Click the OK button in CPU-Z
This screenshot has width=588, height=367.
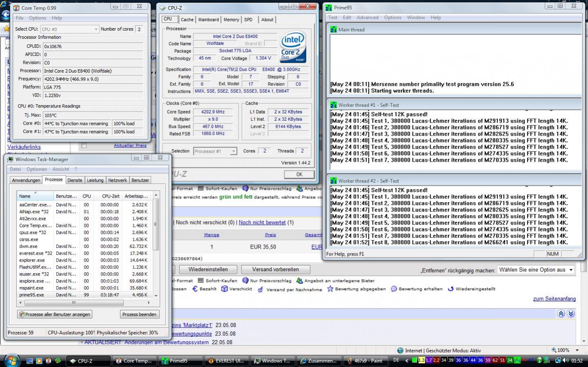tap(299, 174)
